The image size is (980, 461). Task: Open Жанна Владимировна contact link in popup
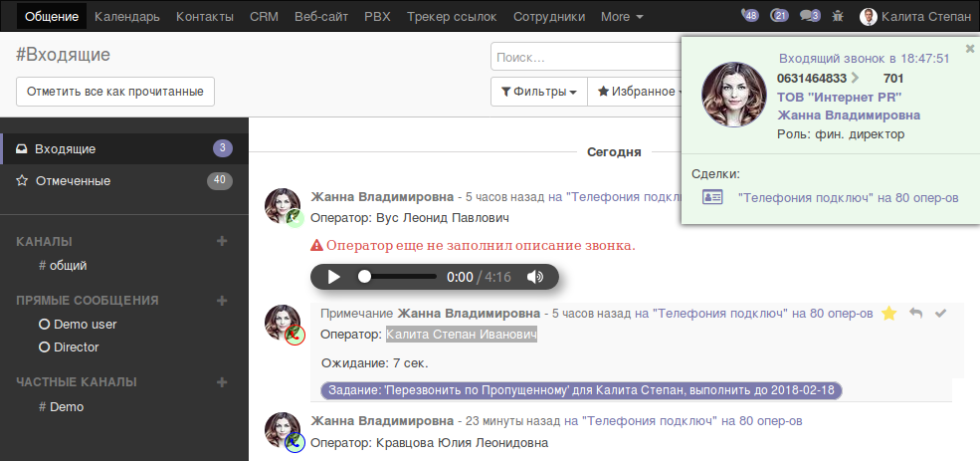pos(849,115)
